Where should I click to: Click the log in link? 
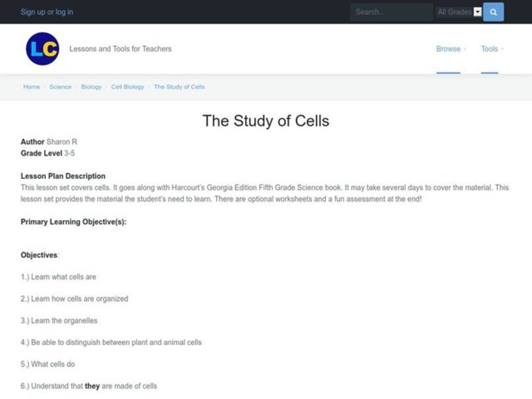pyautogui.click(x=66, y=11)
